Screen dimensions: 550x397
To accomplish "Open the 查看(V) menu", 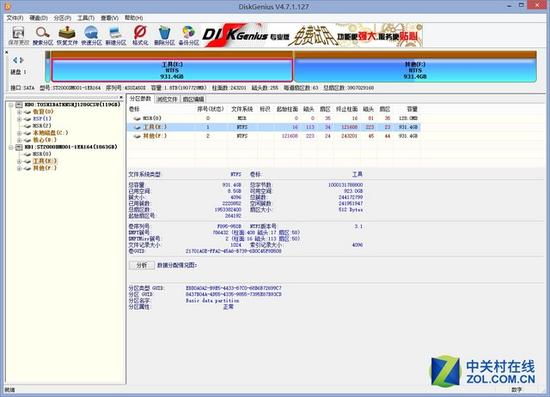I will tap(109, 18).
